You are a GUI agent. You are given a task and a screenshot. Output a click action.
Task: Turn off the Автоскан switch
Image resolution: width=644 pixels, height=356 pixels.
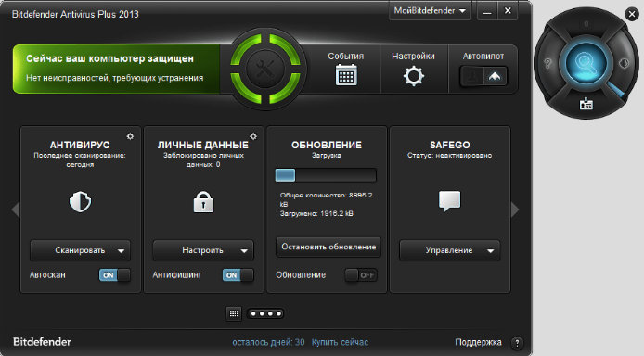[114, 275]
